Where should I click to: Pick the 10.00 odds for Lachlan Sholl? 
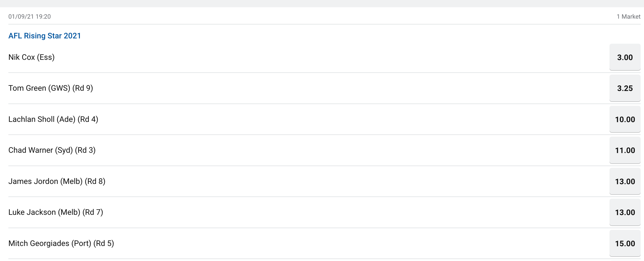tap(625, 119)
